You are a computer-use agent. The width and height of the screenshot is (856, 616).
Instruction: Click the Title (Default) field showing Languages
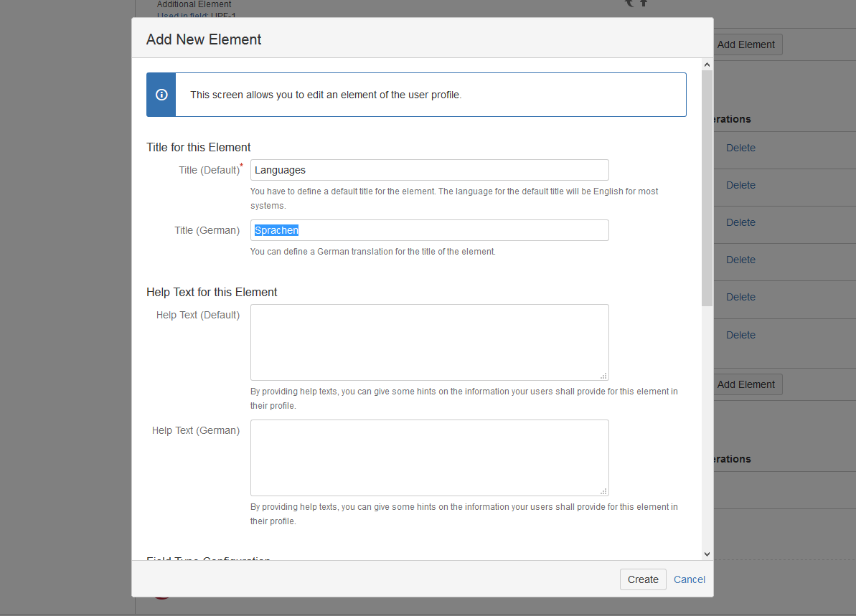[x=429, y=170]
